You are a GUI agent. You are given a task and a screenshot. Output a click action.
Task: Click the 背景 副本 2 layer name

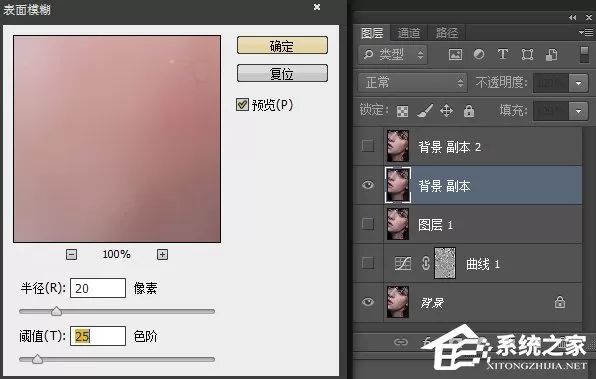tap(449, 147)
